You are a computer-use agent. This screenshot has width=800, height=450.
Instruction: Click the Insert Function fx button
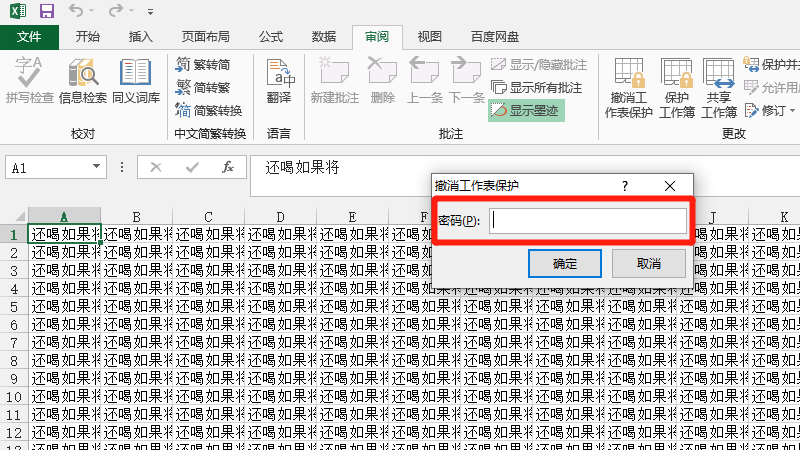pyautogui.click(x=228, y=168)
